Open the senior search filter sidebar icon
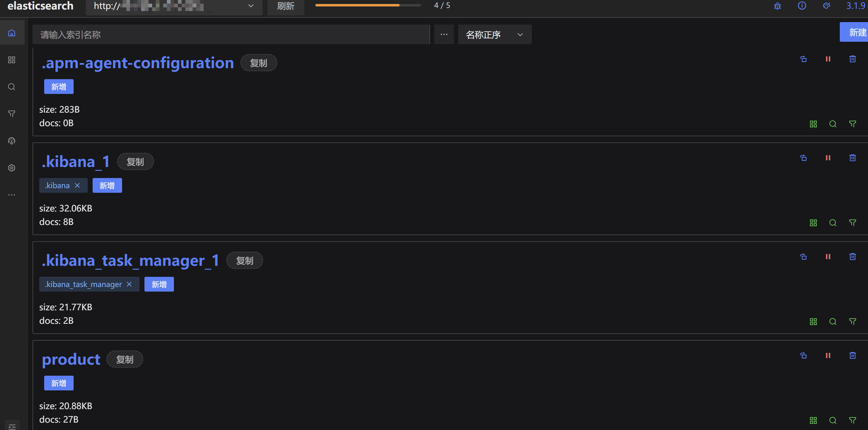Viewport: 868px width, 430px height. point(12,114)
